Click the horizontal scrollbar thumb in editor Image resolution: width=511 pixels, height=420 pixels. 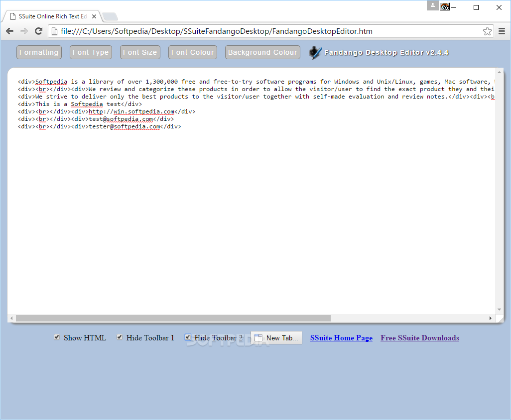coord(173,318)
